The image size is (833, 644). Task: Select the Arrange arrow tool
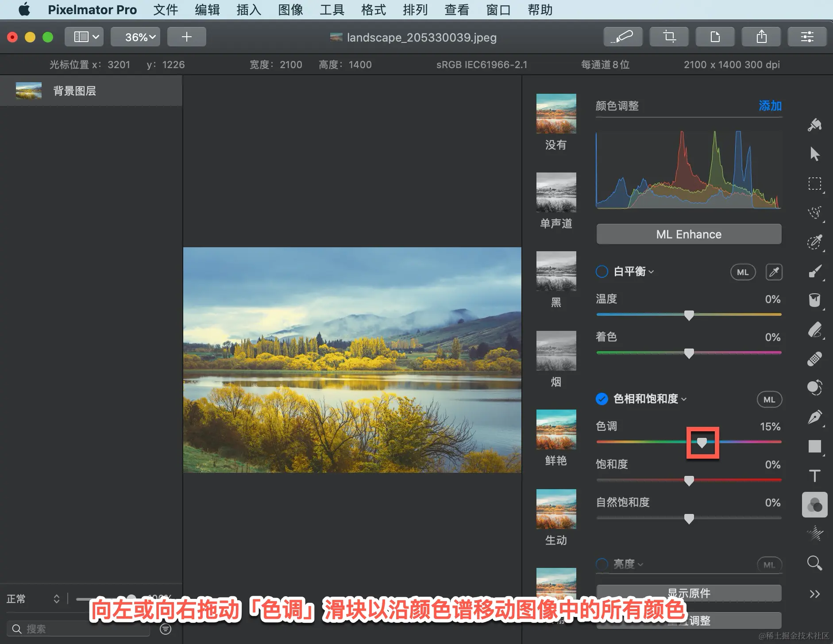[814, 154]
